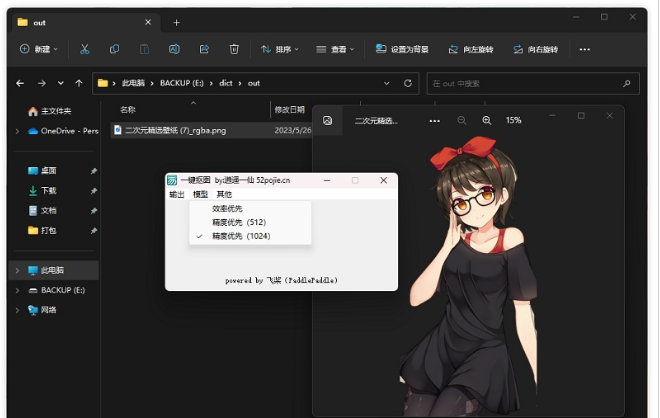Go up one folder with the up arrow
The image size is (660, 418).
[79, 83]
